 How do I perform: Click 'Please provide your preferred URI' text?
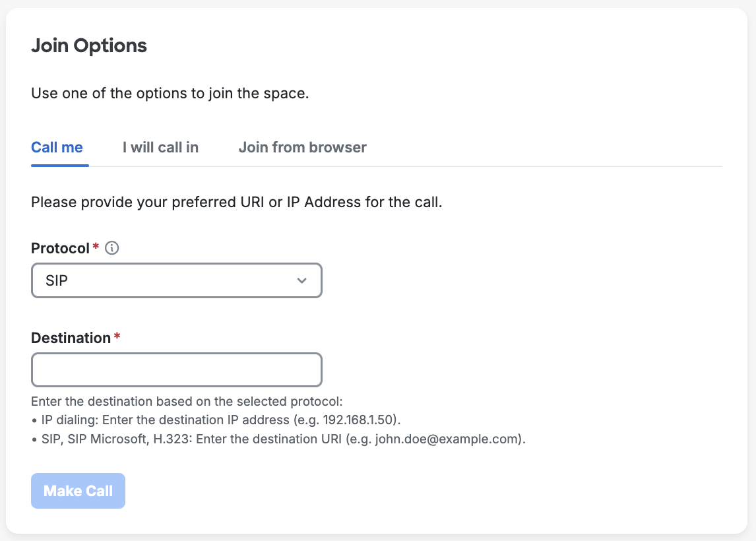[236, 202]
